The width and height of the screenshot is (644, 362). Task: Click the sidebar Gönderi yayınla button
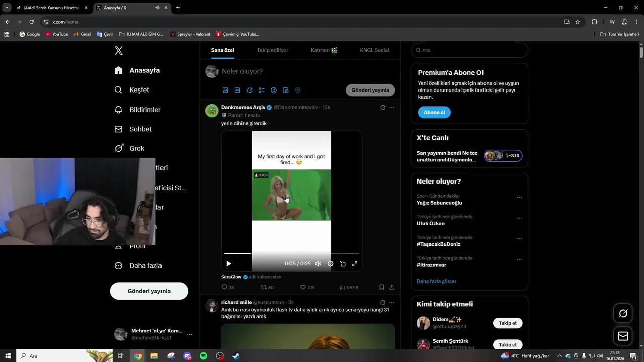[x=149, y=291]
